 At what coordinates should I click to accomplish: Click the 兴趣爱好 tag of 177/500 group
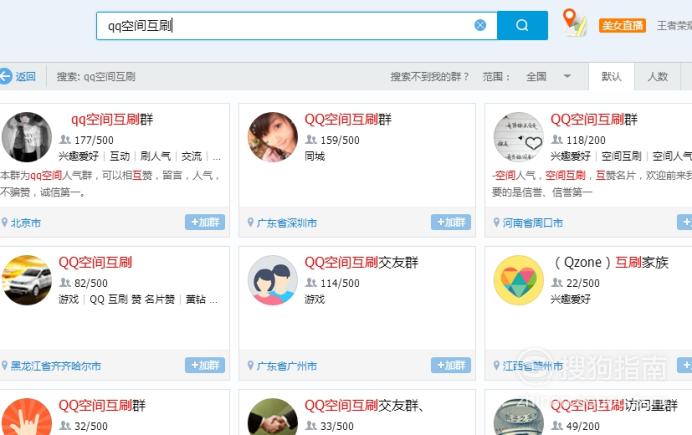pos(79,156)
